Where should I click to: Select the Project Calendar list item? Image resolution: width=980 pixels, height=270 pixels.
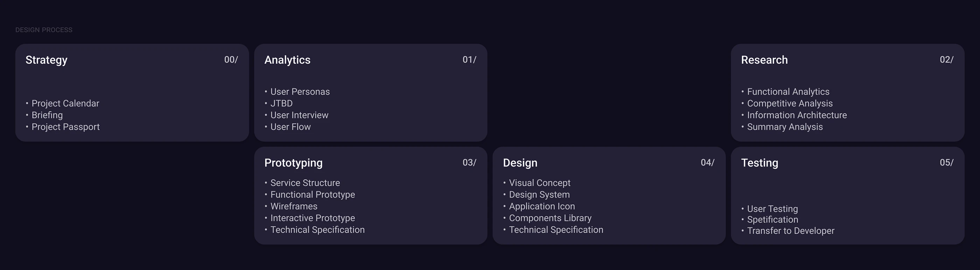[65, 103]
